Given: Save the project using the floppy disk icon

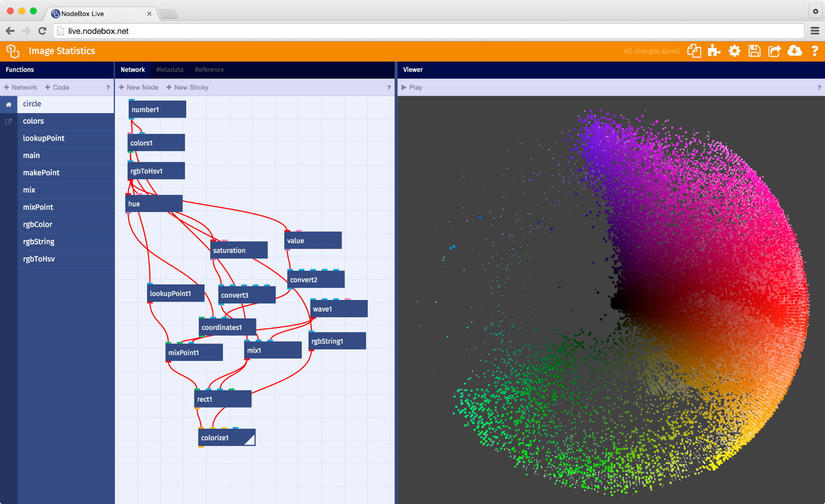Looking at the screenshot, I should point(754,51).
